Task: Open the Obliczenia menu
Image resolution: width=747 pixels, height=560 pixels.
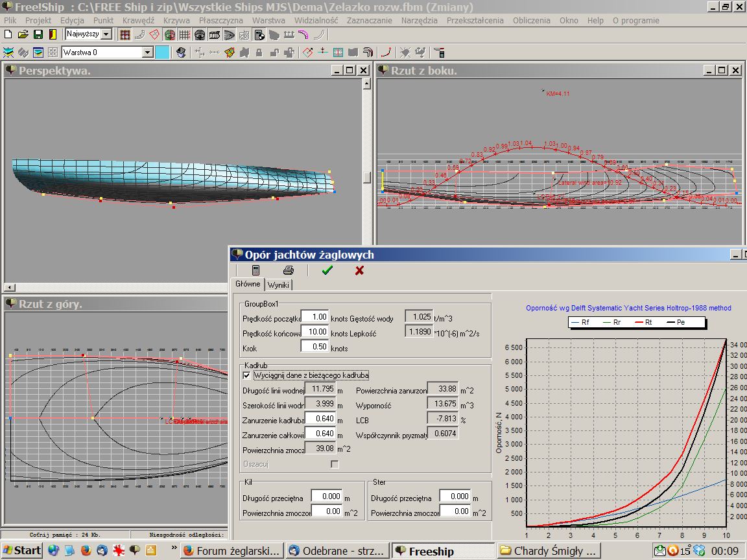Action: (x=531, y=20)
